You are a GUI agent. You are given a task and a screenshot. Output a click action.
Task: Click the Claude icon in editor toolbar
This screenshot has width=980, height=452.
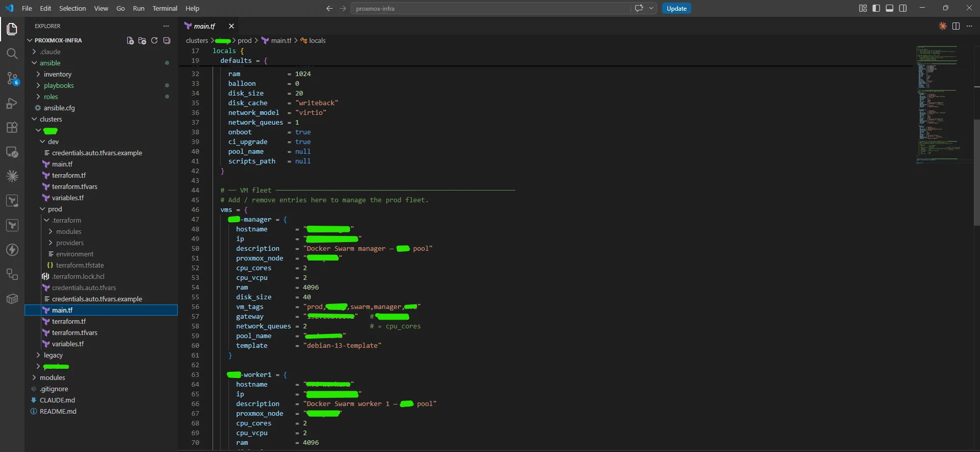[x=943, y=26]
